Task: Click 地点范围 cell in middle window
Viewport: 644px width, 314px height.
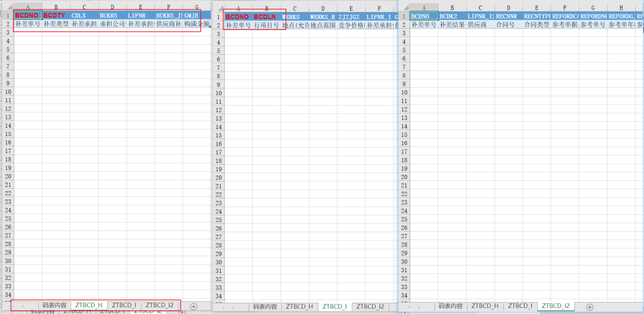Action: (x=323, y=25)
